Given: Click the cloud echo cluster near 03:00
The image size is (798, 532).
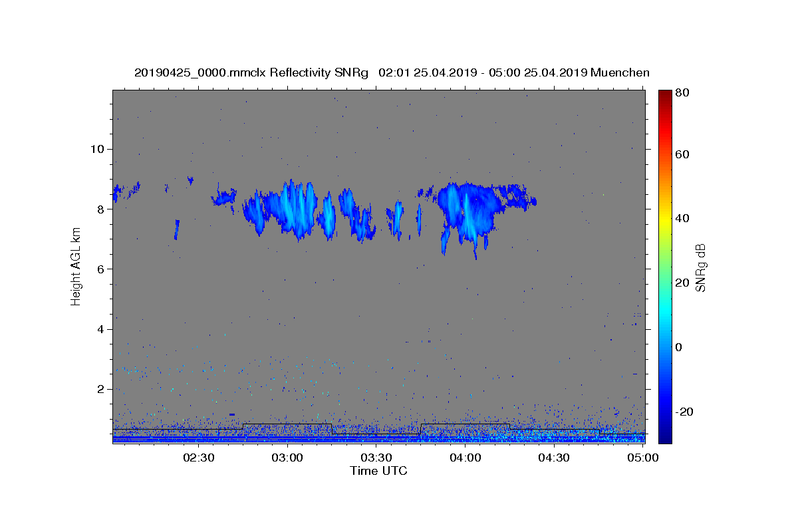Looking at the screenshot, I should coord(289,209).
